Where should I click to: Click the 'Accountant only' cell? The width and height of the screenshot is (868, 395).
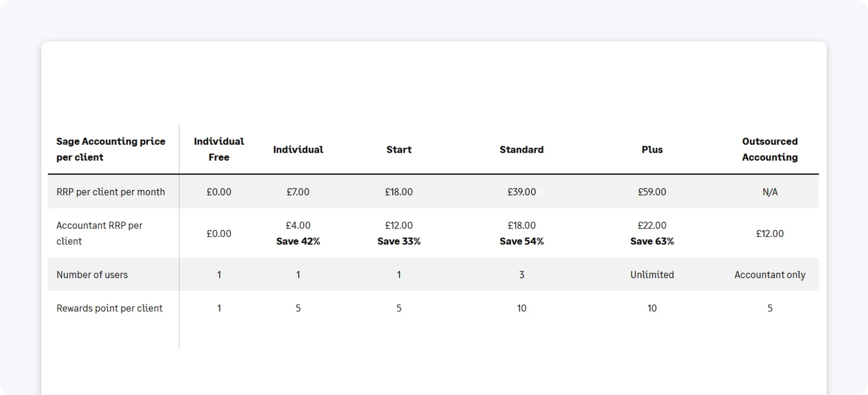pyautogui.click(x=770, y=275)
